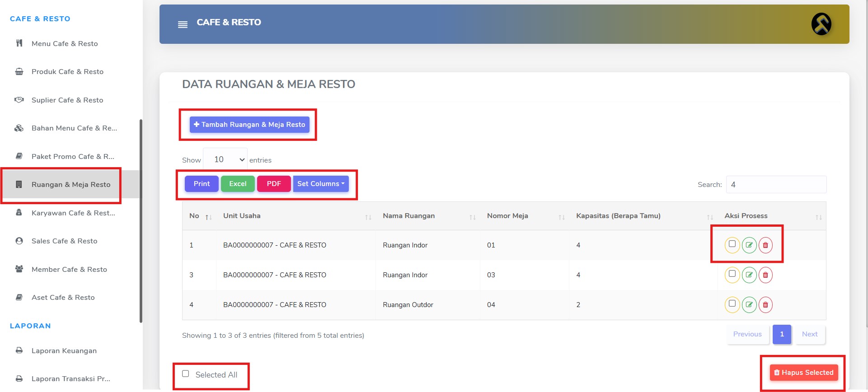Go to Ruangan & Meja Resto page
The height and width of the screenshot is (392, 868).
click(70, 184)
